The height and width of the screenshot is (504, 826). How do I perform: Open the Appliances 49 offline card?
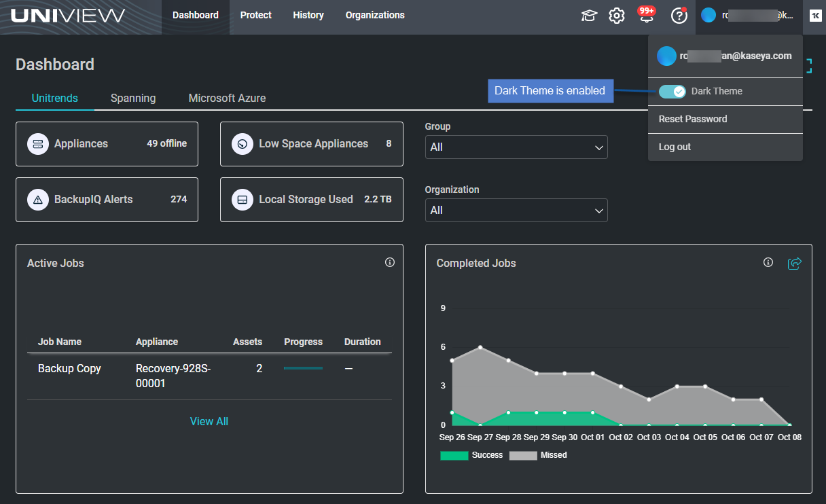click(107, 144)
